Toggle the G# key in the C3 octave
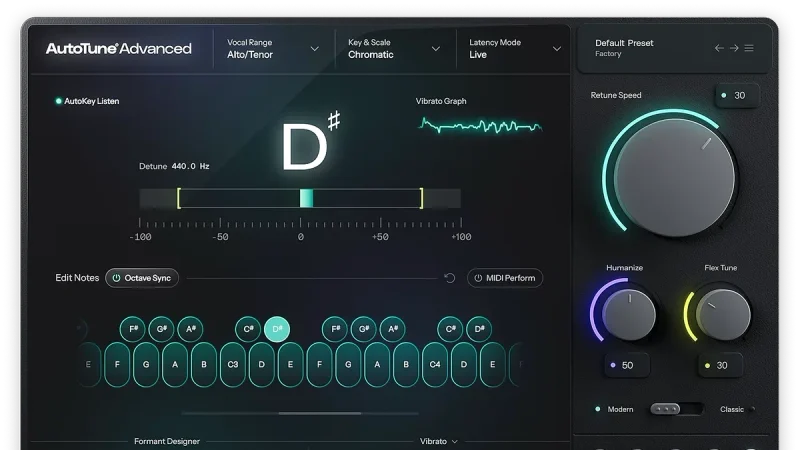The image size is (800, 450). 364,329
